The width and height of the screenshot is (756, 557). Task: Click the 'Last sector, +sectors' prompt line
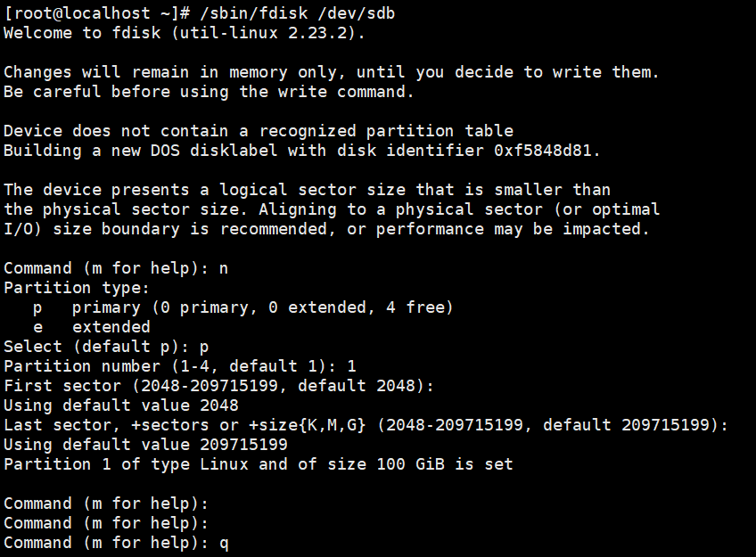coord(366,425)
